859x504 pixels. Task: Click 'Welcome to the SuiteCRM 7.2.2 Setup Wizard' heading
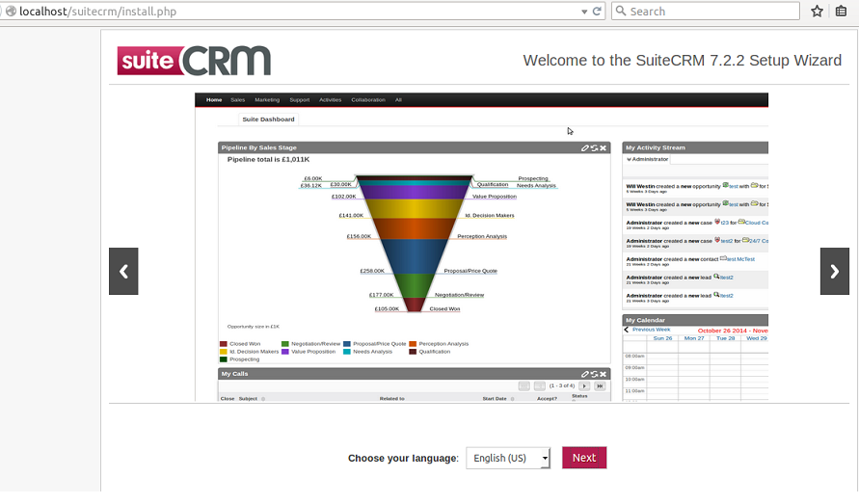click(682, 61)
